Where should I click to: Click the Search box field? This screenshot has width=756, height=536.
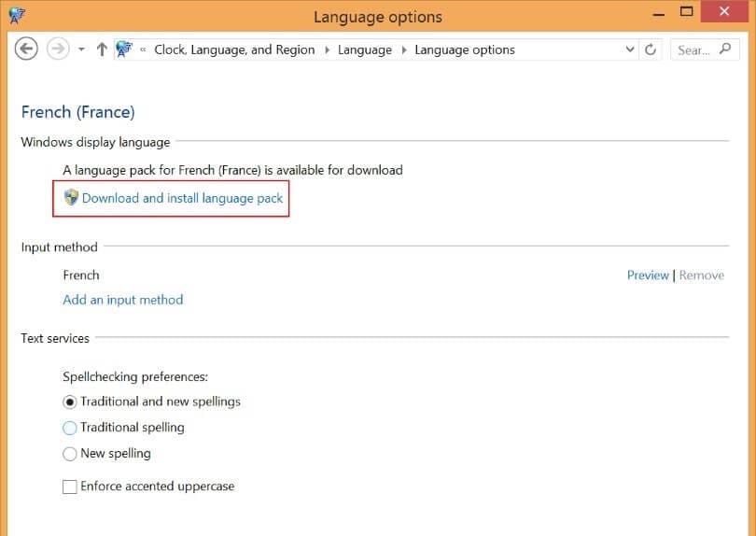(693, 49)
